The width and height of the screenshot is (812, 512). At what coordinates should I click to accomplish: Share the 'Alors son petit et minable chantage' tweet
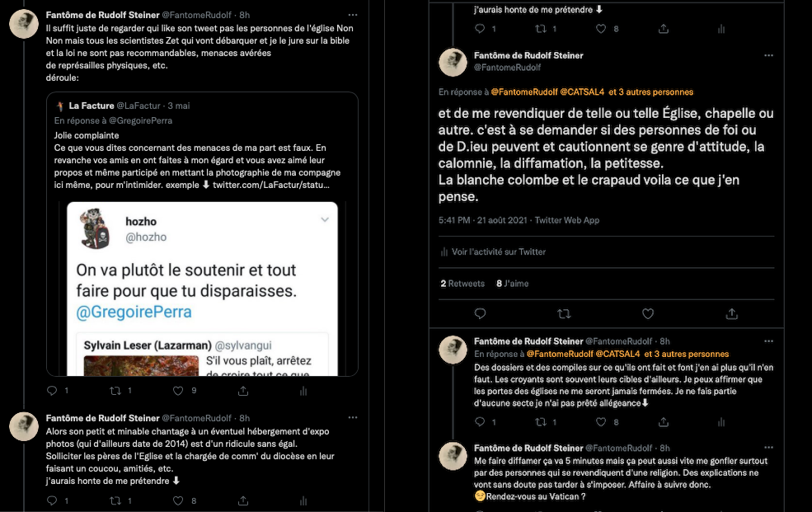[242, 500]
